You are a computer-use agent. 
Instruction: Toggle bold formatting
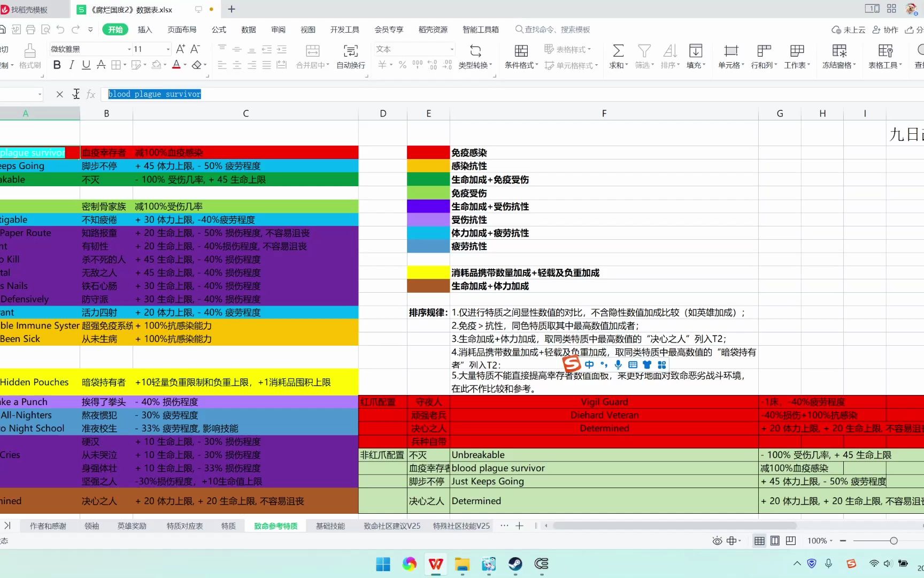pos(57,65)
